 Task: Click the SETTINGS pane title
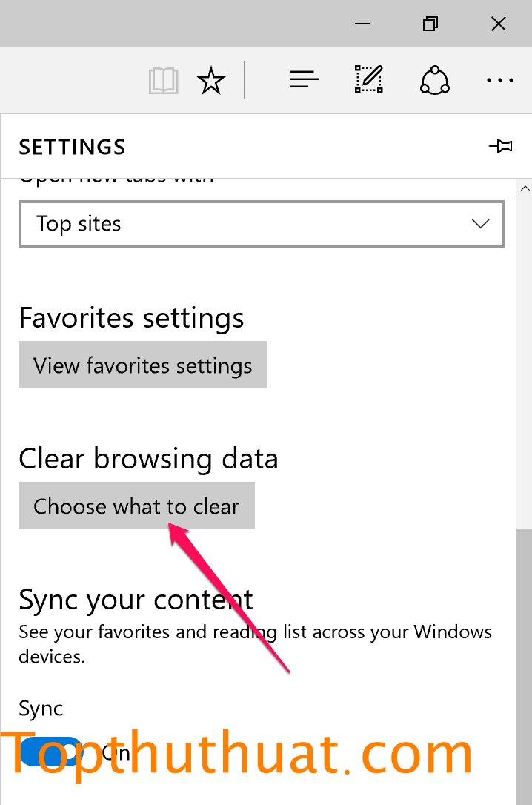(x=73, y=148)
